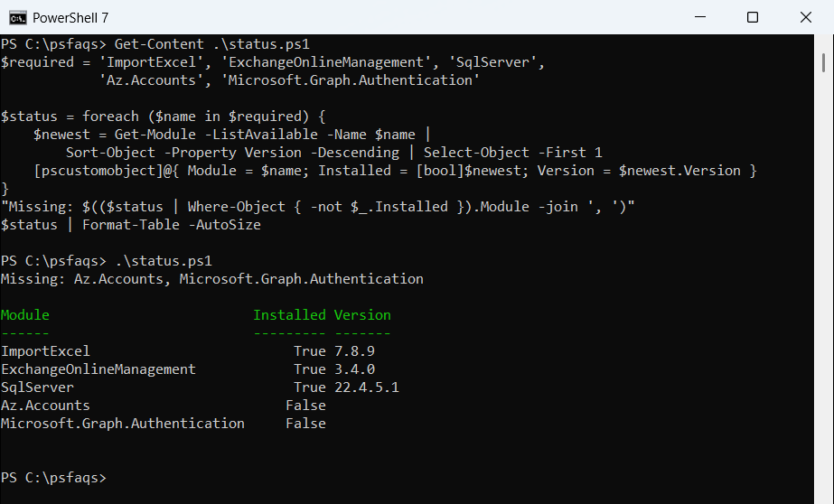The height and width of the screenshot is (504, 834).
Task: Click 'Az.Accounts' in the output table
Action: [x=45, y=406]
